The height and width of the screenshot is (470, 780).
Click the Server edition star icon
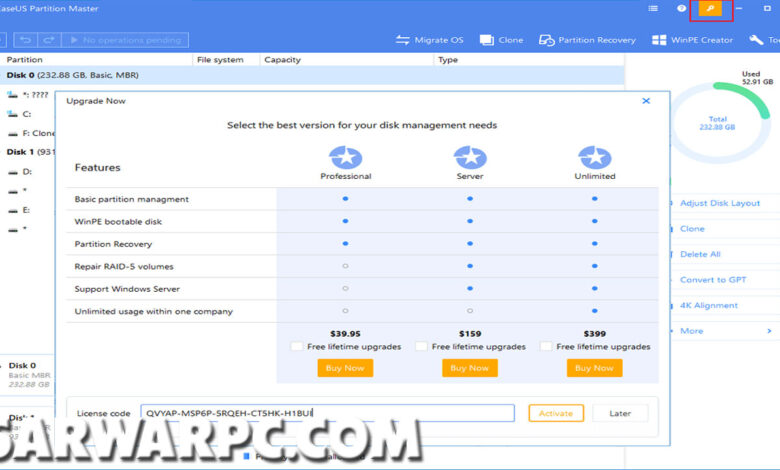(470, 157)
